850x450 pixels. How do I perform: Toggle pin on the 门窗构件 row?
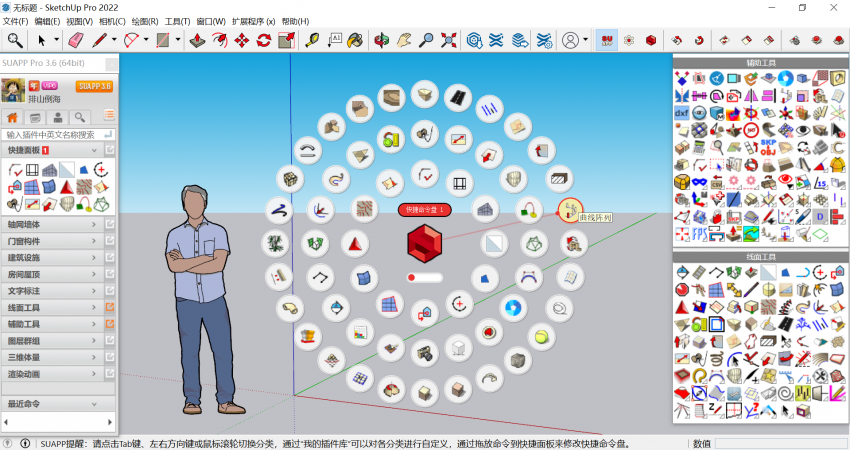point(110,241)
